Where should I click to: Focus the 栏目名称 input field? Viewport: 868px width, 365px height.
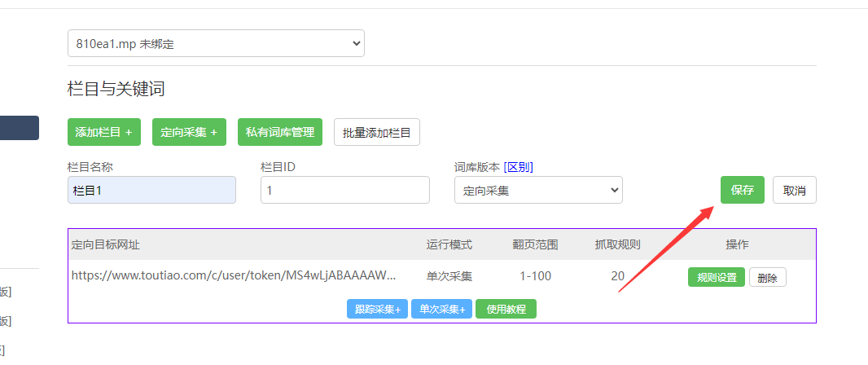[151, 190]
